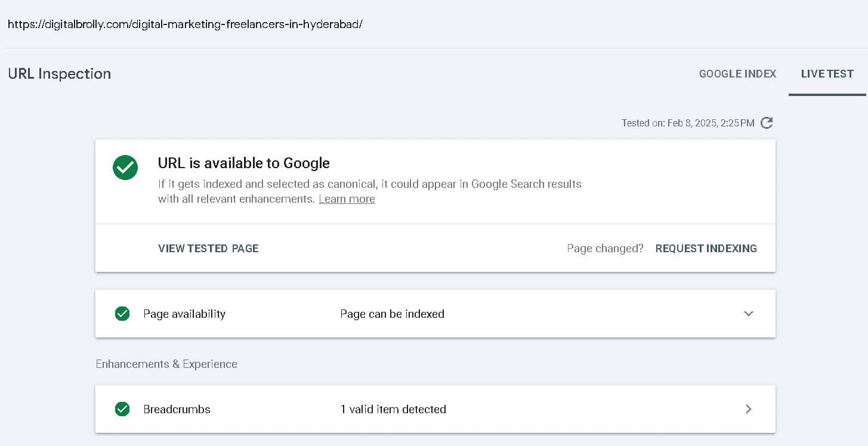The width and height of the screenshot is (868, 446).
Task: Open Breadcrumbs details via the right arrow
Action: [x=748, y=409]
